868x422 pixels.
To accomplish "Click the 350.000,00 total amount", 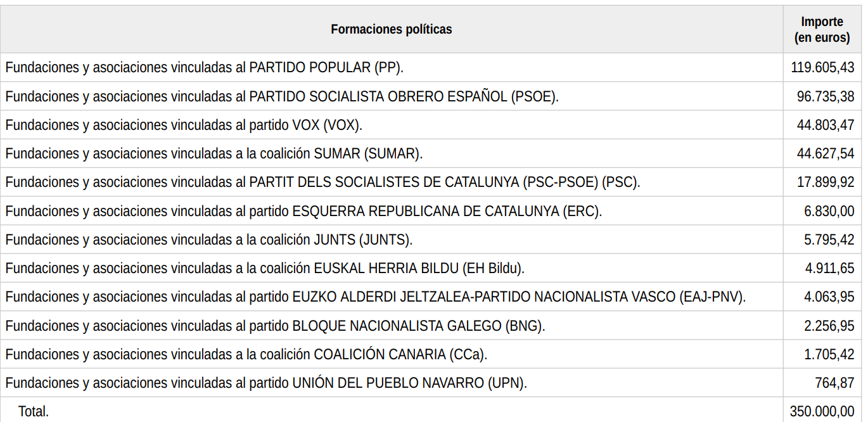I will 822,411.
